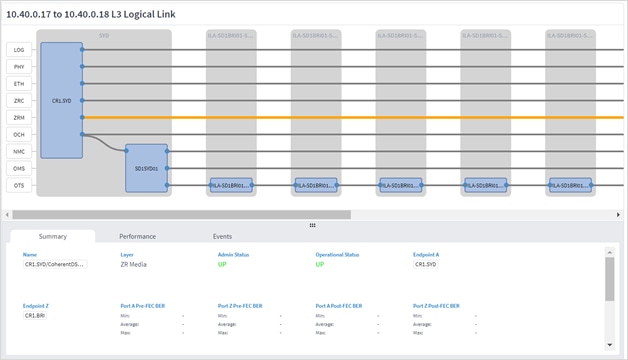This screenshot has height=360, width=628.
Task: Click the Operational Status UP value
Action: pyautogui.click(x=320, y=264)
